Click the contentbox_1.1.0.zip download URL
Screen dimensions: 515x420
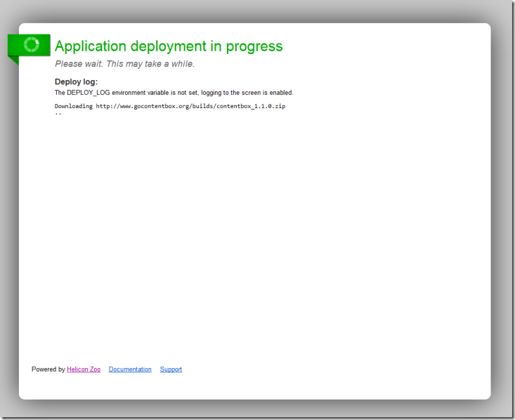tap(190, 107)
